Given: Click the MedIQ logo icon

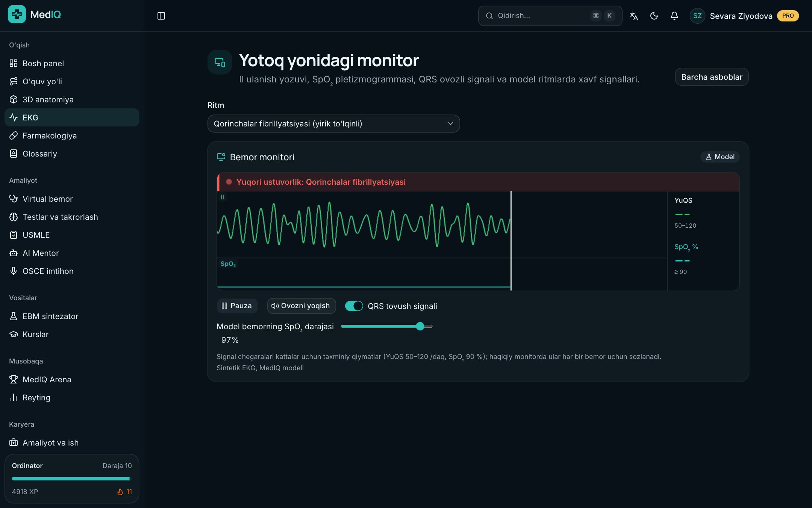Looking at the screenshot, I should click(17, 14).
